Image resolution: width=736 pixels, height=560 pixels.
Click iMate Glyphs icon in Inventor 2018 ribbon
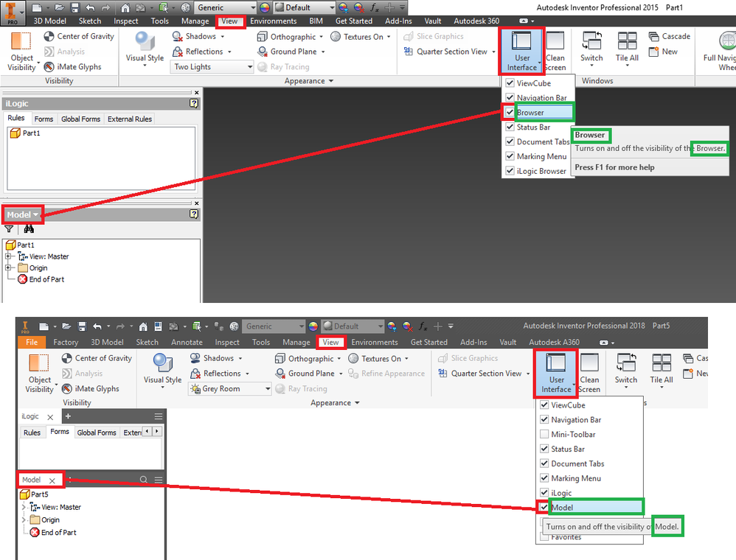67,388
